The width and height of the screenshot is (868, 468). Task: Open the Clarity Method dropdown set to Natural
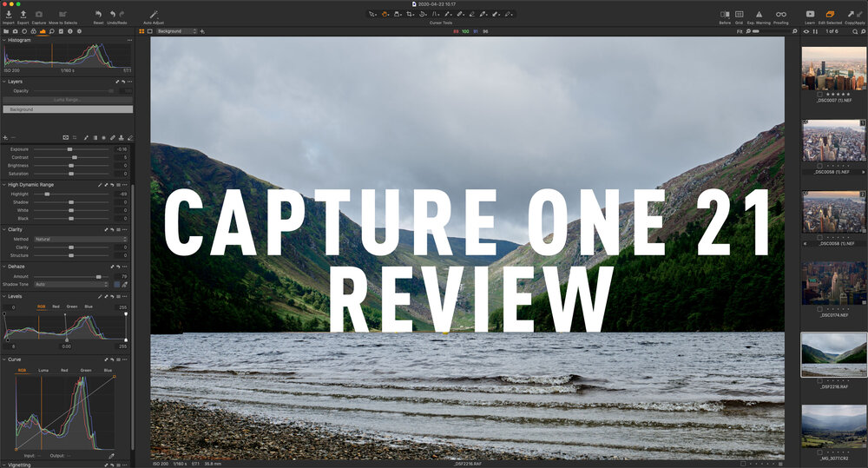(x=81, y=240)
